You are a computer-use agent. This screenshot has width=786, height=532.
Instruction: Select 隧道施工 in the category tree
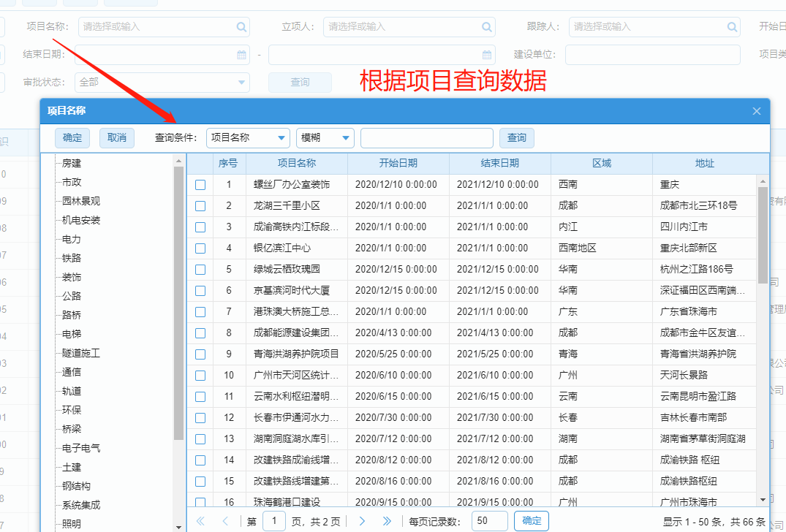81,353
